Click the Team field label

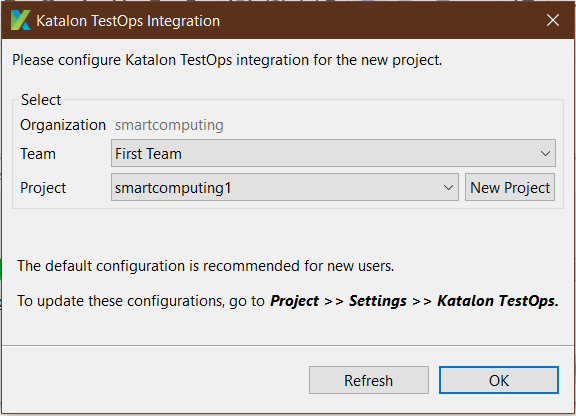click(38, 154)
